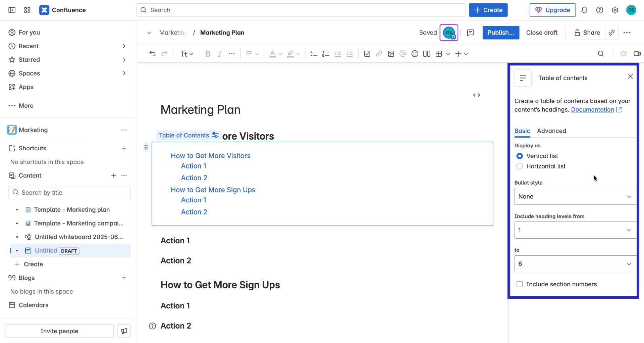Publish the Marketing Plan page
Screen dimensions: 644x343
(x=500, y=33)
